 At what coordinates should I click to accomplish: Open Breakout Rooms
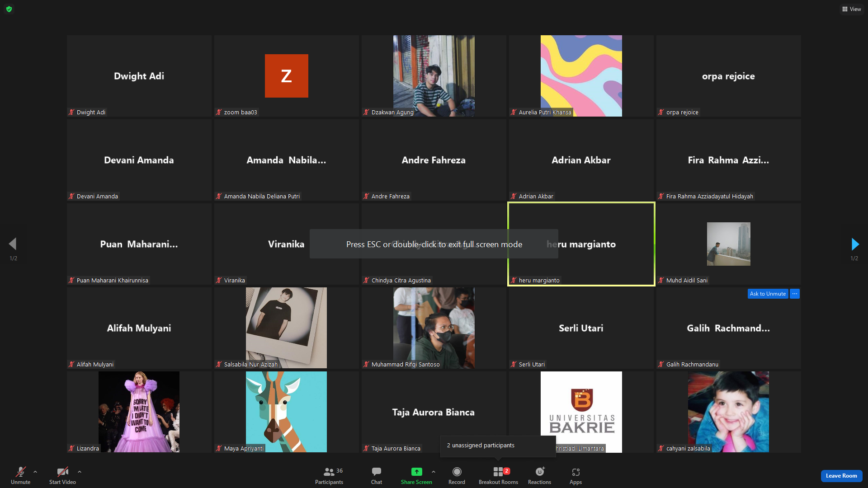point(499,476)
